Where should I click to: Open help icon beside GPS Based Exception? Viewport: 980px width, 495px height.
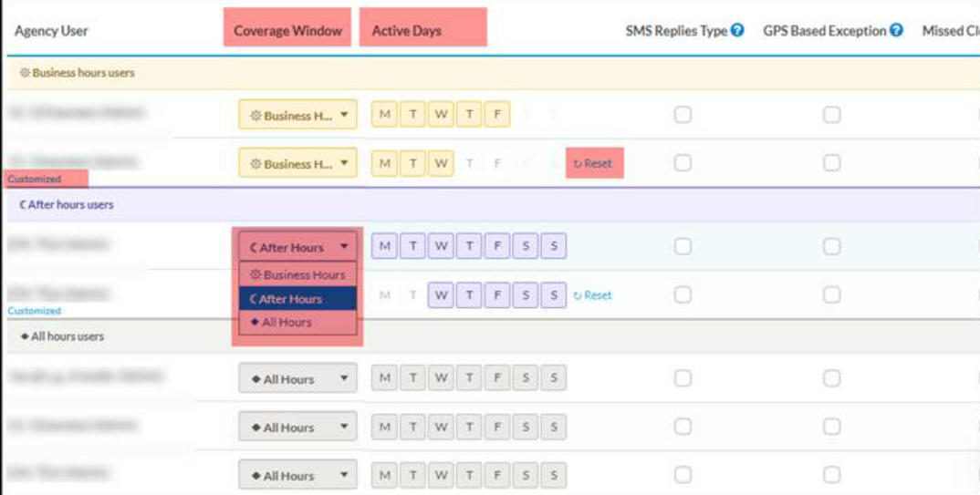click(896, 30)
